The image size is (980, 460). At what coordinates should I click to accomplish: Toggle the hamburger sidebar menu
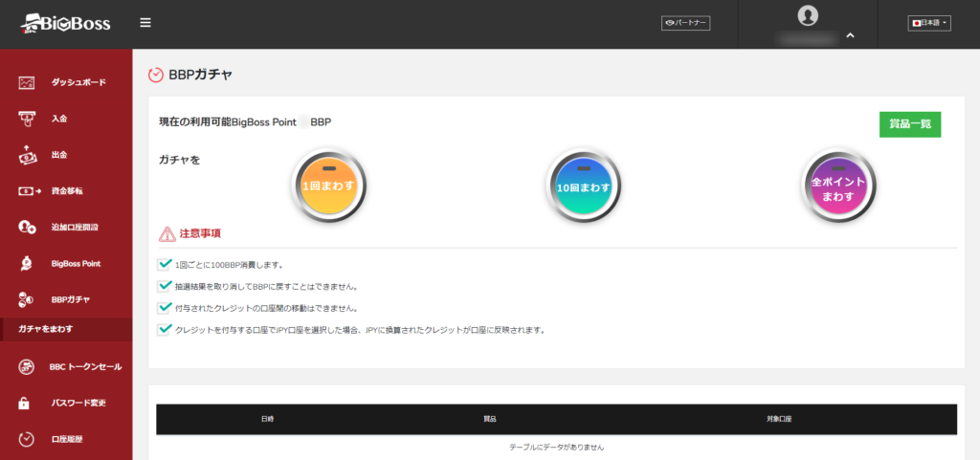pyautogui.click(x=145, y=23)
